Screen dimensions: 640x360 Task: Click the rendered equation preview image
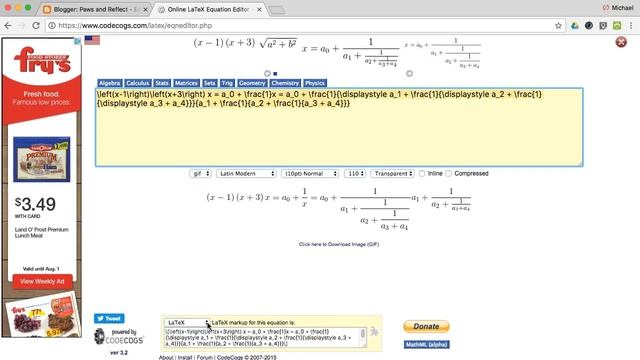click(x=339, y=209)
